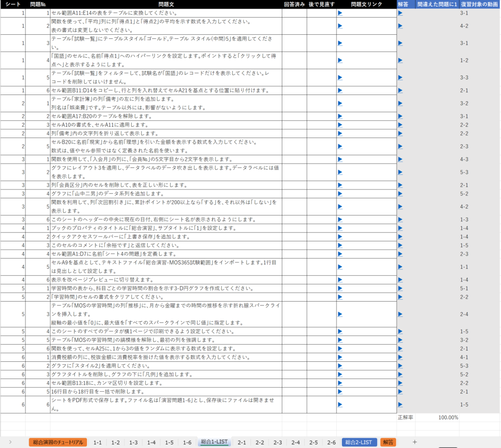Open question link for PDF save question
The width and height of the screenshot is (501, 448).
point(340,404)
